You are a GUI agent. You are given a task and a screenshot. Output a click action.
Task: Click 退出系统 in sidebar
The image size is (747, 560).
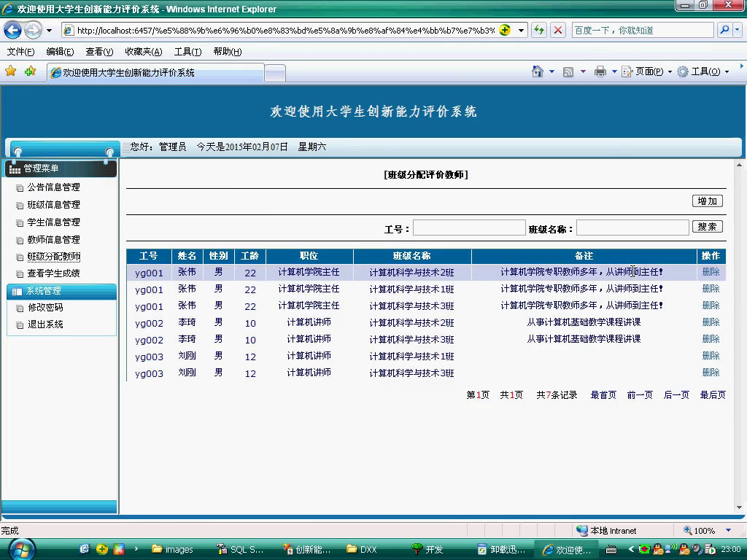pos(45,324)
